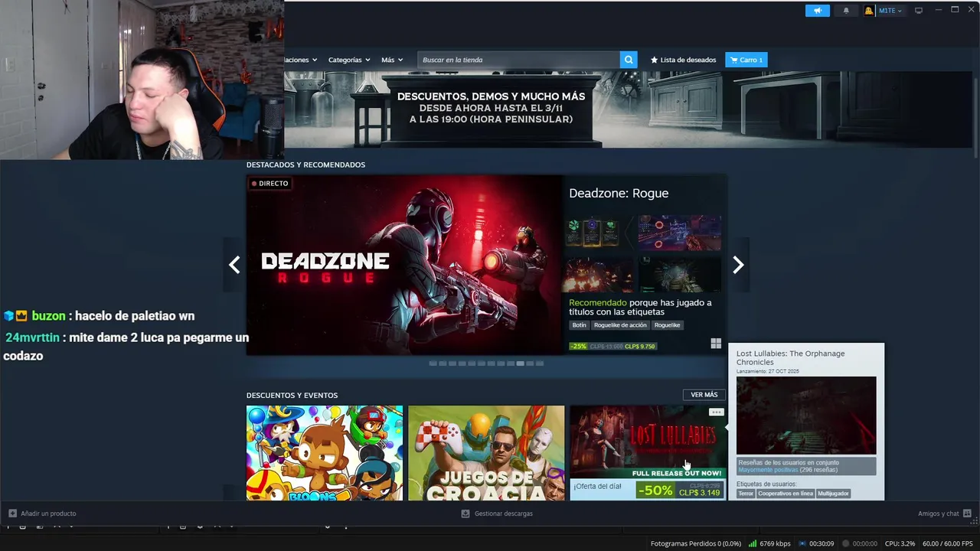Open the Lost Lullabies daily deal capsule
Image resolution: width=980 pixels, height=551 pixels.
648,453
